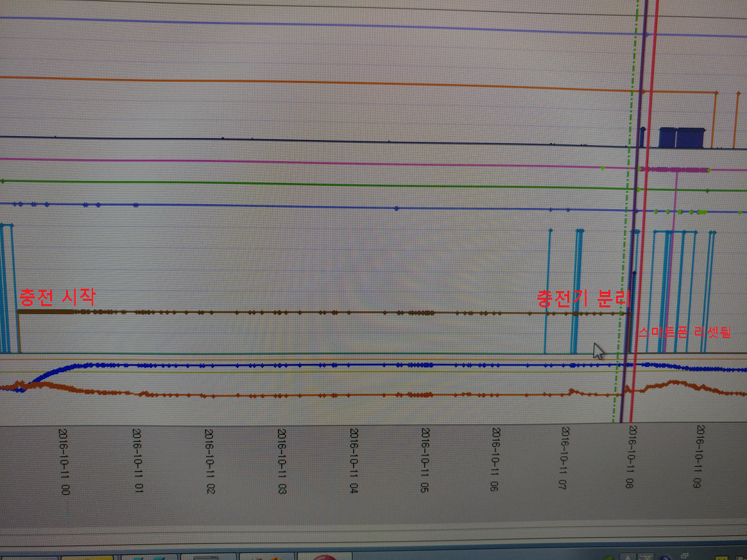Screen dimensions: 747x560
Task: Open the taskbar button with red round icon
Action: click(325, 557)
